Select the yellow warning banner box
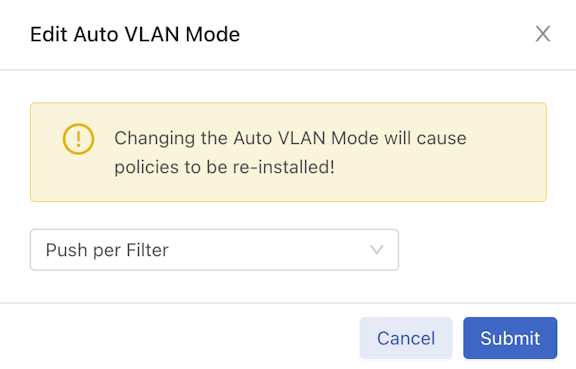Viewport: 576px width, 369px height. tap(288, 152)
